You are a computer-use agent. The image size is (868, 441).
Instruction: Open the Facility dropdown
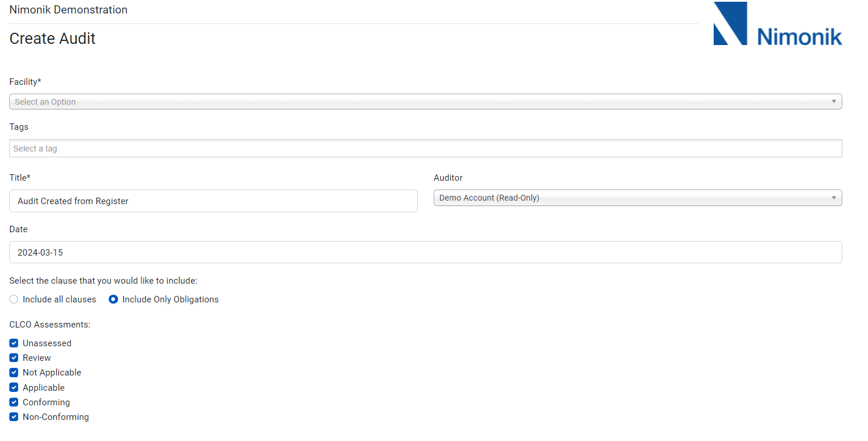[x=426, y=102]
